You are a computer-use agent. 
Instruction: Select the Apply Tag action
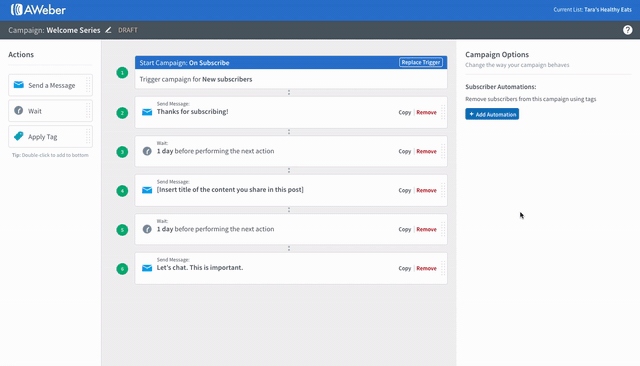tap(50, 136)
